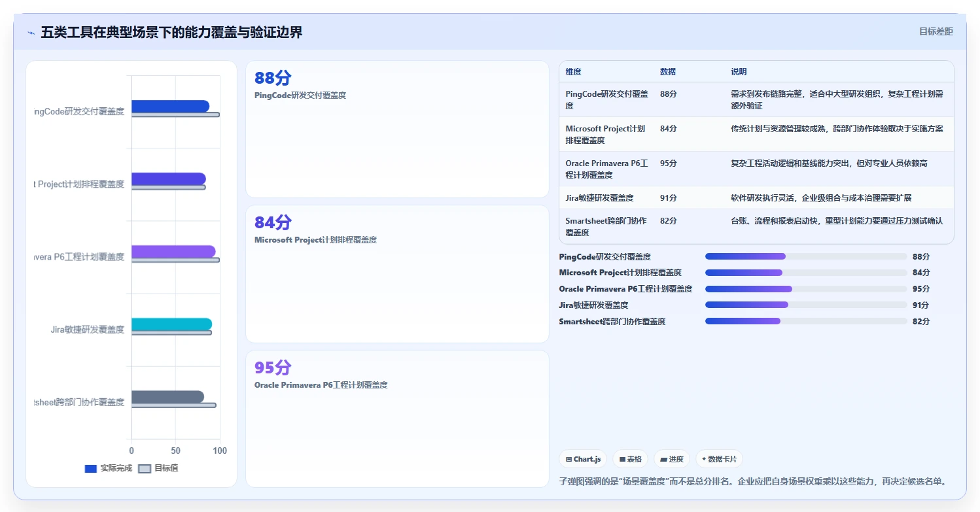The width and height of the screenshot is (980, 512).
Task: Click the Oracle Primavera P6 progress bar
Action: coord(806,289)
